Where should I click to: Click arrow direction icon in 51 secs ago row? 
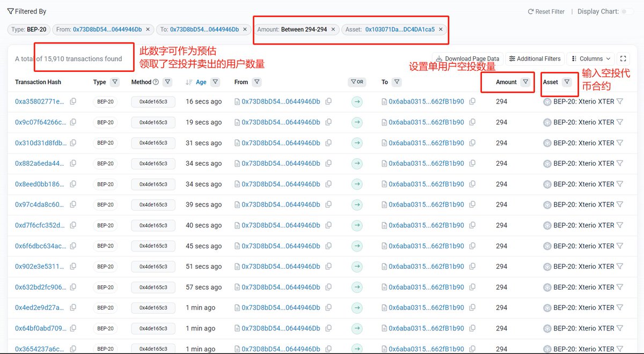pos(357,267)
